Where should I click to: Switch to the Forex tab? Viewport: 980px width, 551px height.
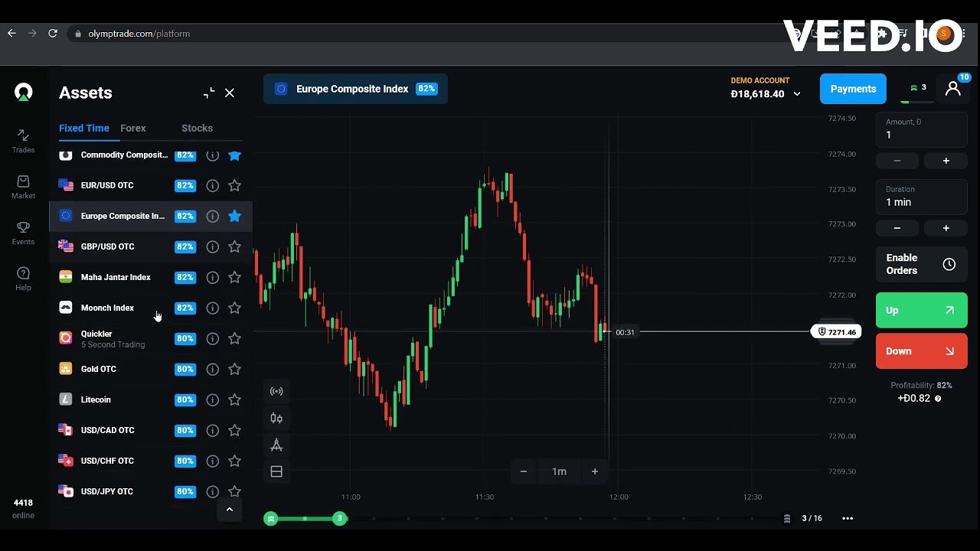[133, 128]
